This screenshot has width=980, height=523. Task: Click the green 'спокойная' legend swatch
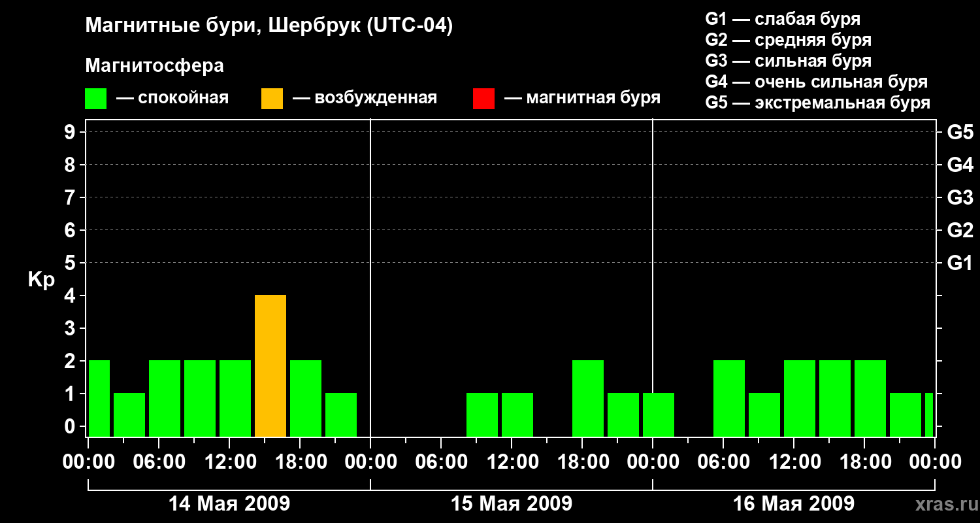[96, 98]
